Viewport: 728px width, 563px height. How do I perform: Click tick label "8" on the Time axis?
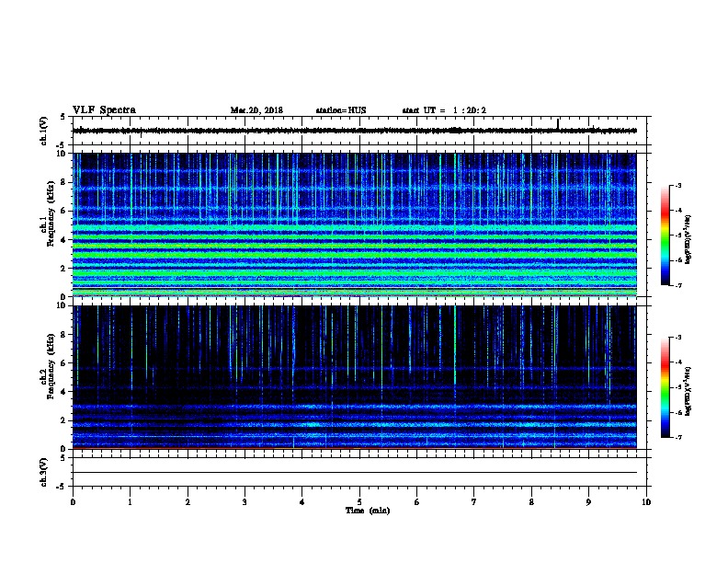pyautogui.click(x=531, y=501)
